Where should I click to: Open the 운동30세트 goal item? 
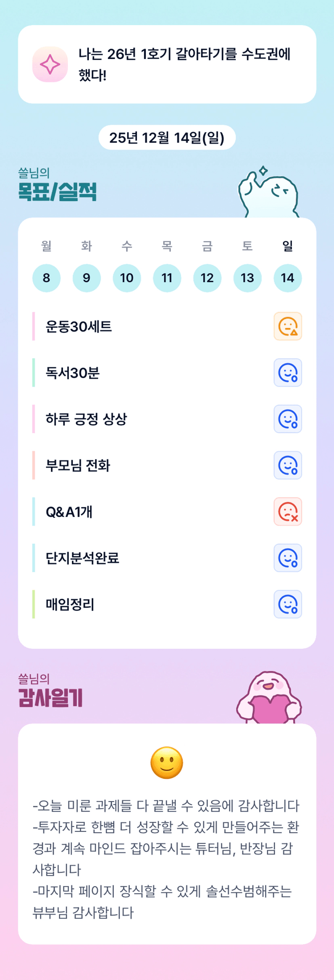[x=79, y=326]
